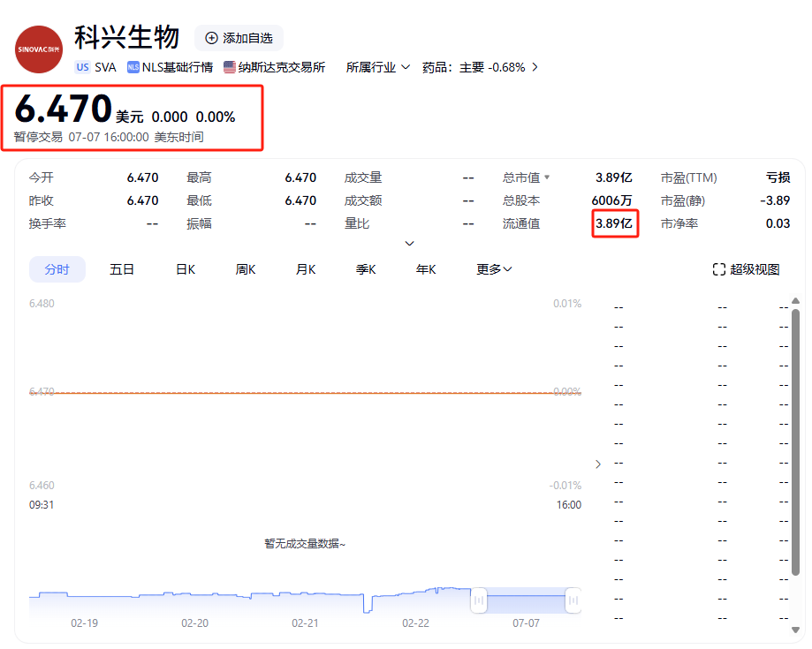The image size is (812, 649).
Task: Switch to the 周K chart tab
Action: pyautogui.click(x=246, y=269)
